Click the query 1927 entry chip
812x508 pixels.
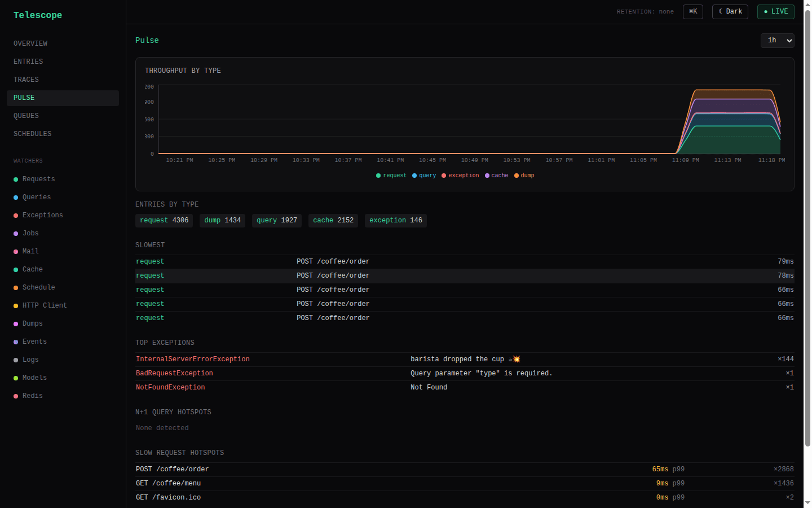(277, 221)
